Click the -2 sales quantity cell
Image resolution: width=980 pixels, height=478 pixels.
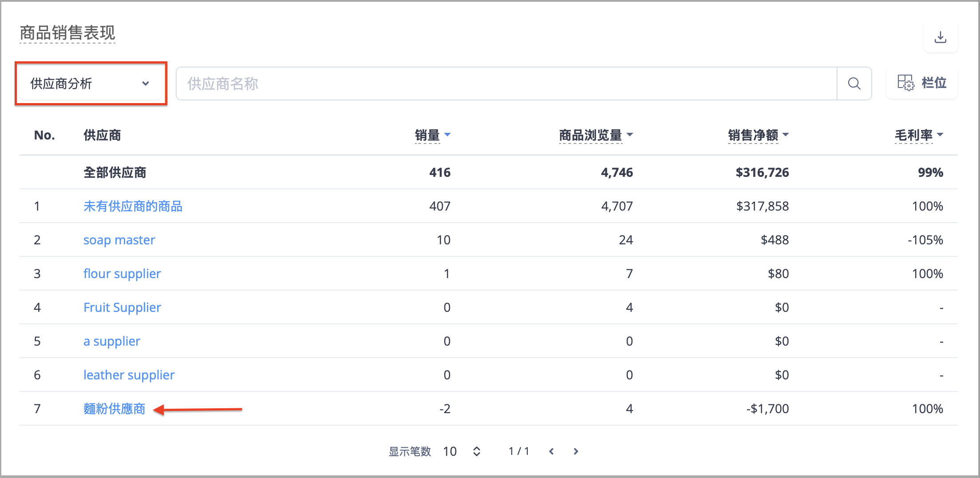point(445,409)
